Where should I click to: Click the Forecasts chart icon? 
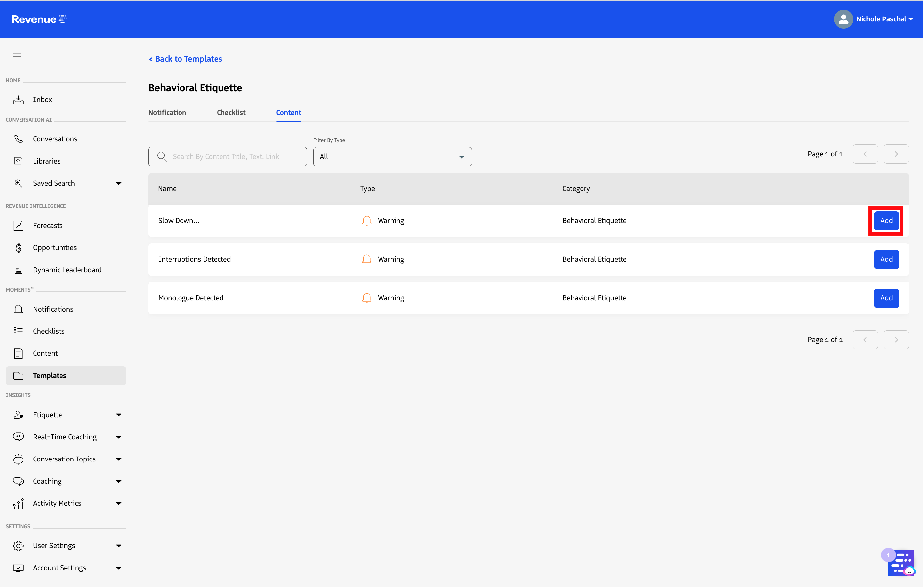pyautogui.click(x=19, y=225)
